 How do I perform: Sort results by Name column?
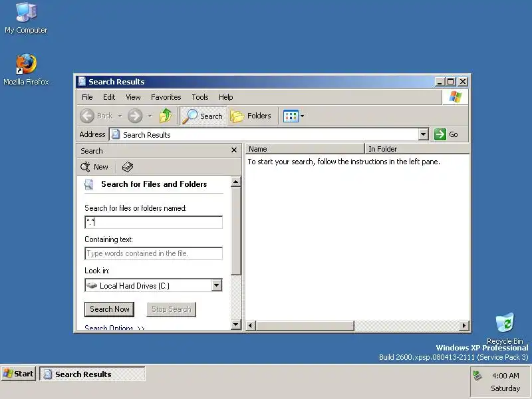305,148
